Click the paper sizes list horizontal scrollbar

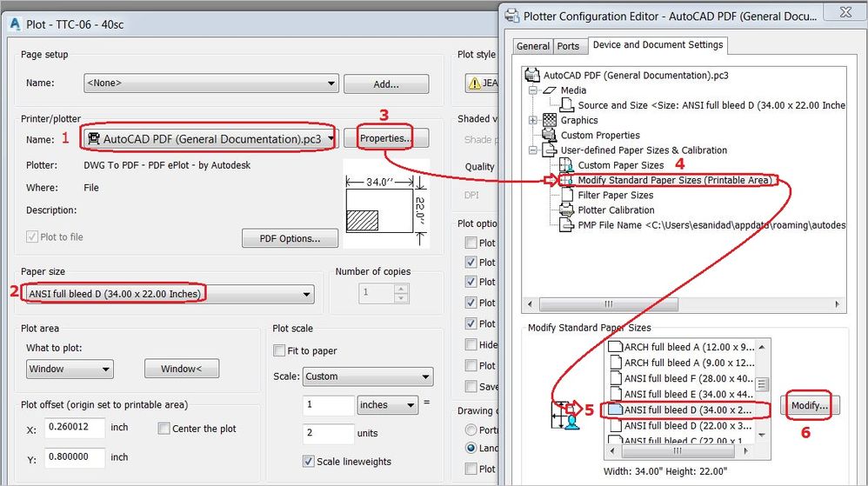(678, 451)
